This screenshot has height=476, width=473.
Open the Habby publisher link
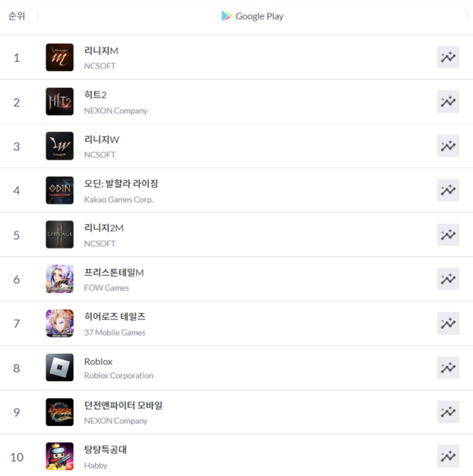pos(95,465)
